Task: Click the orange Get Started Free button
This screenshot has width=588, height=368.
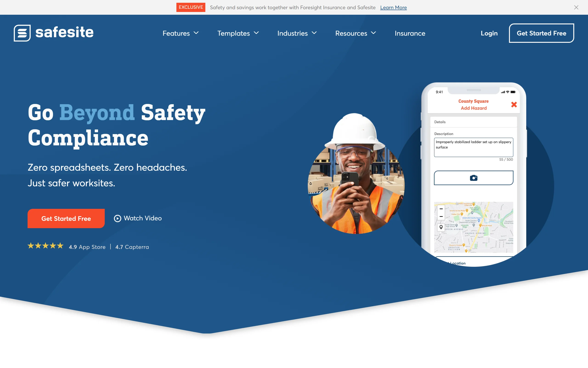Action: tap(66, 218)
